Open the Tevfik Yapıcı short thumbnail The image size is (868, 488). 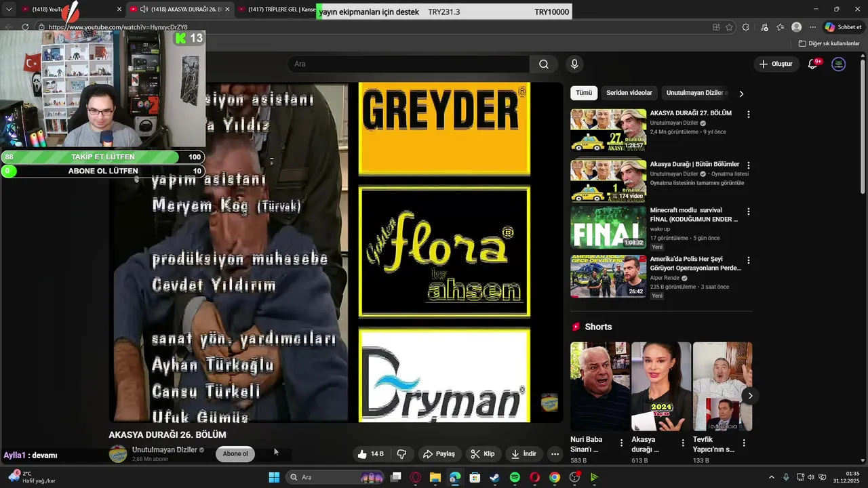(722, 386)
